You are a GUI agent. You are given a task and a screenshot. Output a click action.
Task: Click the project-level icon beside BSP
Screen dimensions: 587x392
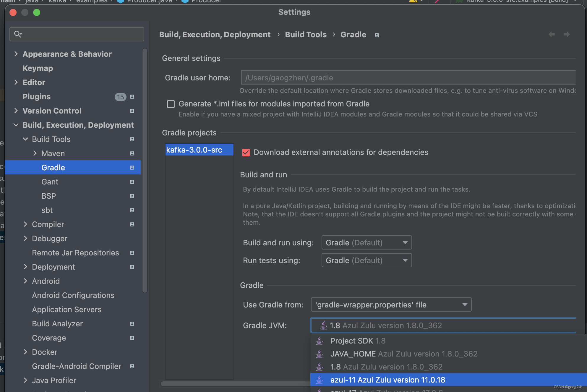[x=132, y=196]
